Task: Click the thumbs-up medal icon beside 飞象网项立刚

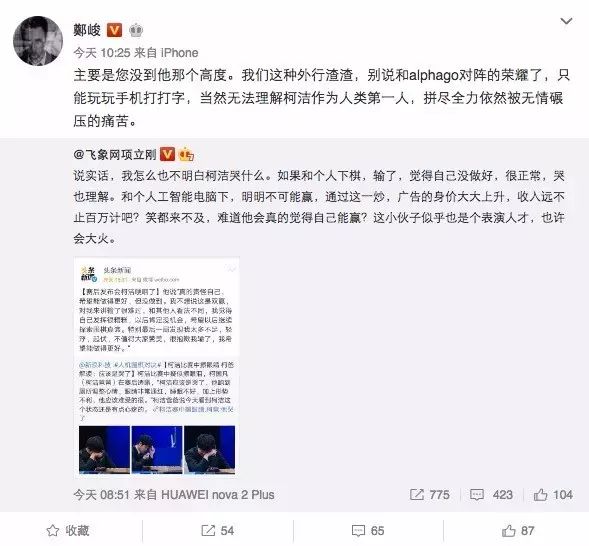Action: click(186, 154)
